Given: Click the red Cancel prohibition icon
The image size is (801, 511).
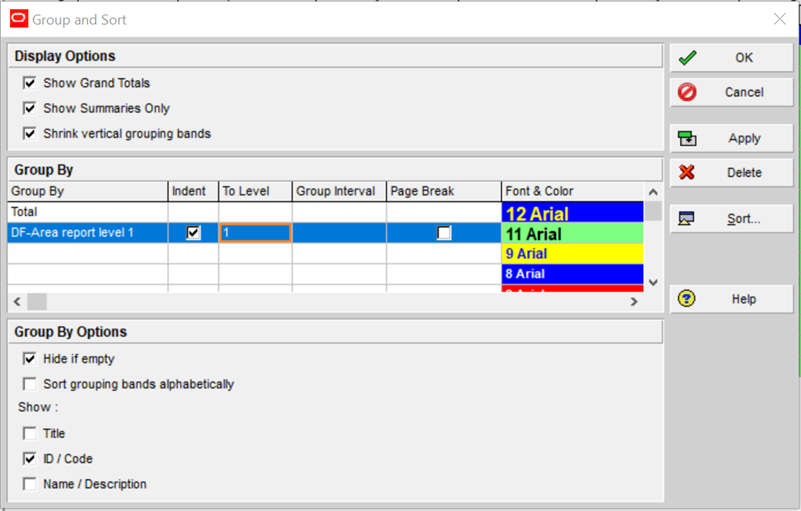Looking at the screenshot, I should coord(687,92).
